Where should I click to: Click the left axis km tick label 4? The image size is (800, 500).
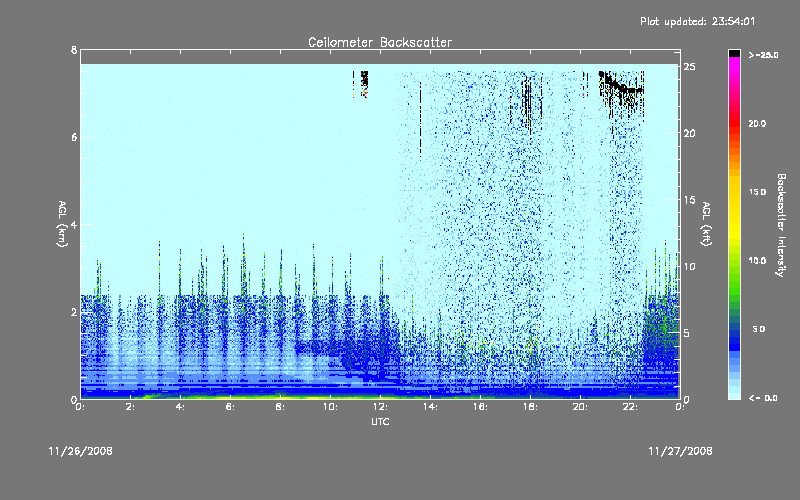[74, 224]
